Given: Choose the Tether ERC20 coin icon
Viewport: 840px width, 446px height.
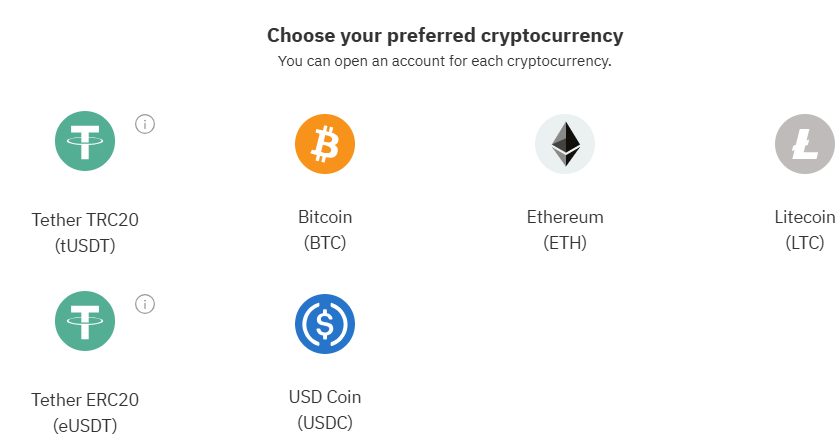Looking at the screenshot, I should tap(85, 320).
